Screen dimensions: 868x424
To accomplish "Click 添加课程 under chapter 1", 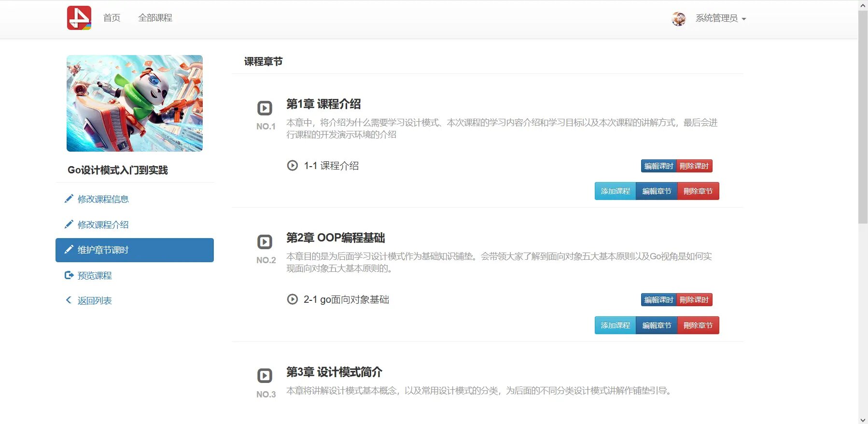I will point(616,191).
